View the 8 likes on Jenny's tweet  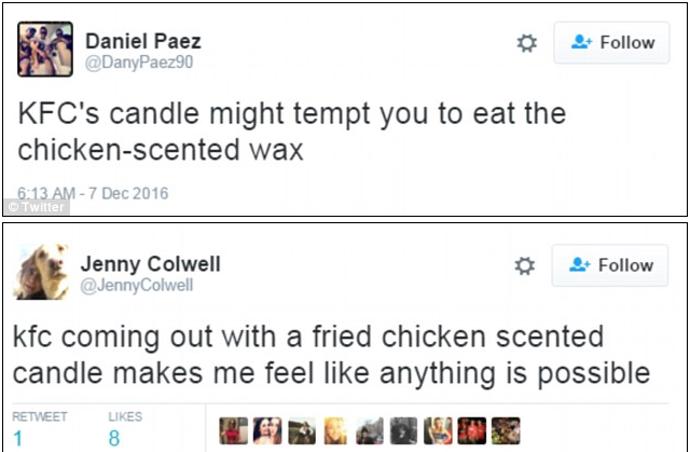click(x=115, y=438)
